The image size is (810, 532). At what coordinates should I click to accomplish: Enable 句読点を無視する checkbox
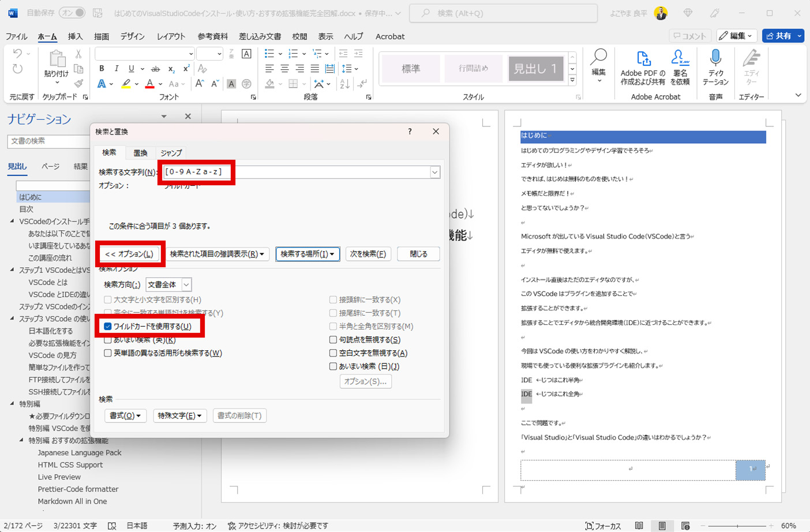333,340
